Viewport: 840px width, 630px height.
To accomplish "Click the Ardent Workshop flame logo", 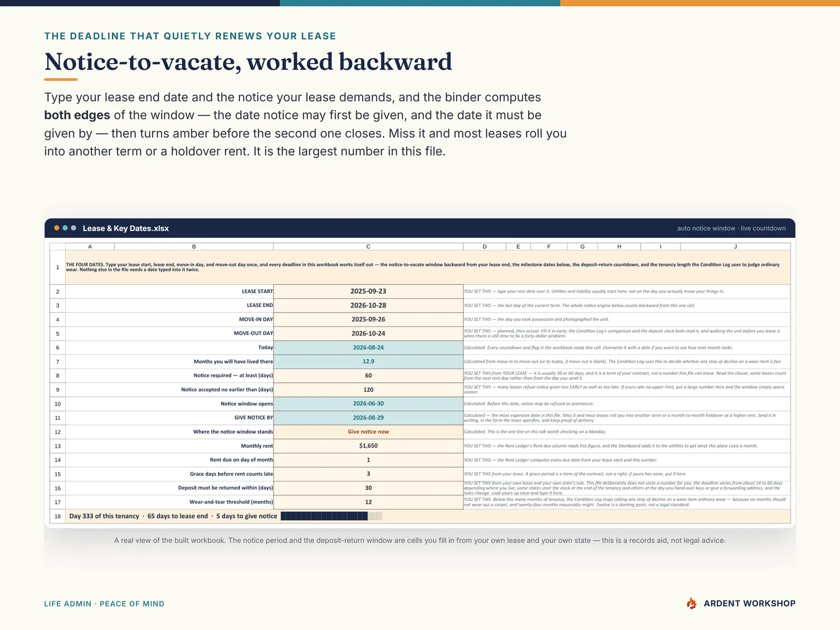I will tap(692, 603).
